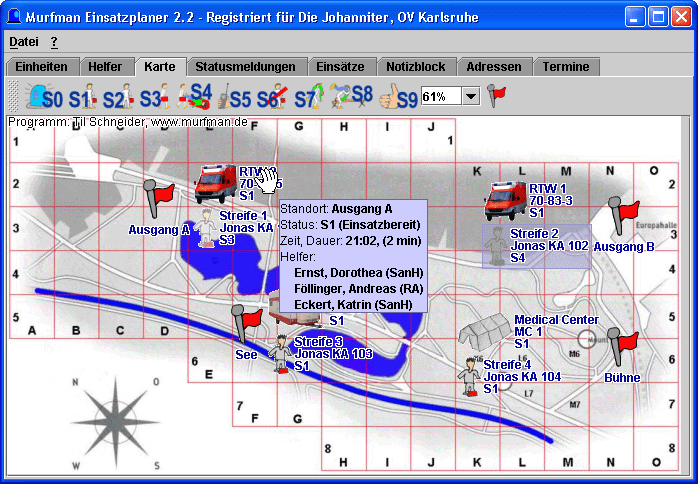The image size is (698, 484).
Task: Select the Streife 3 helper figure
Action: 280,354
